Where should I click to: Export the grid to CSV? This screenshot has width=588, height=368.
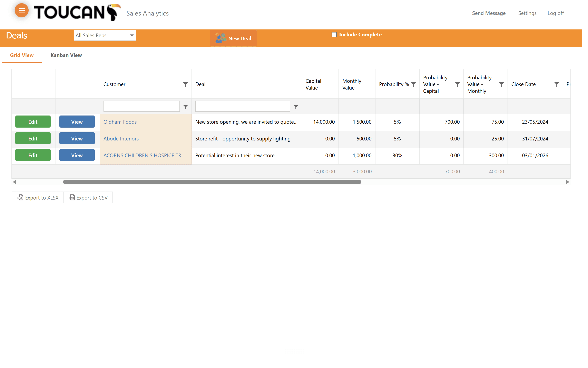pyautogui.click(x=88, y=197)
